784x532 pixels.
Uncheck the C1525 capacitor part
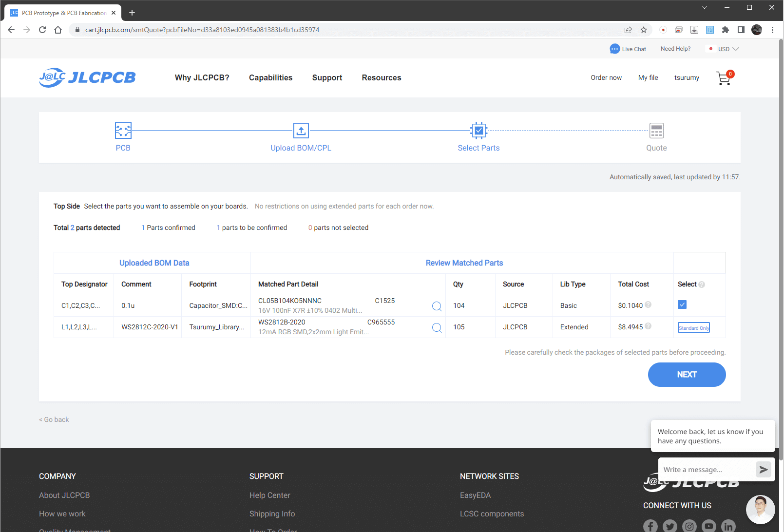pyautogui.click(x=682, y=304)
